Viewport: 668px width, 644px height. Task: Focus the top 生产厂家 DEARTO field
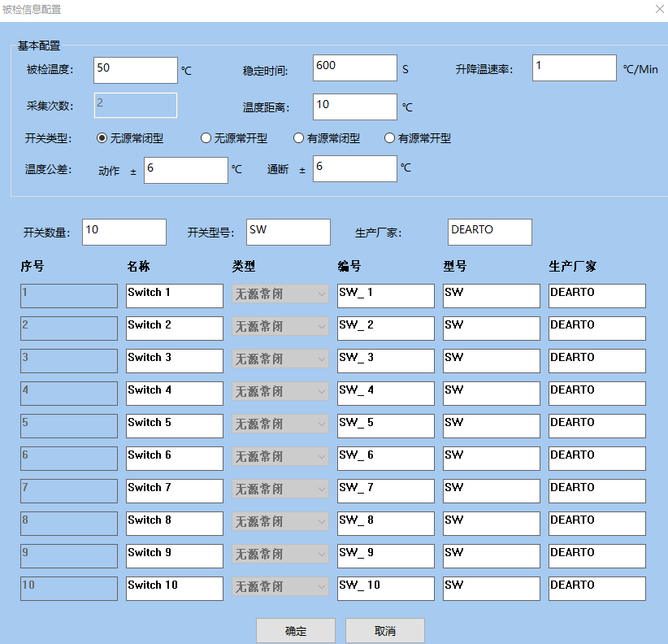pos(490,233)
